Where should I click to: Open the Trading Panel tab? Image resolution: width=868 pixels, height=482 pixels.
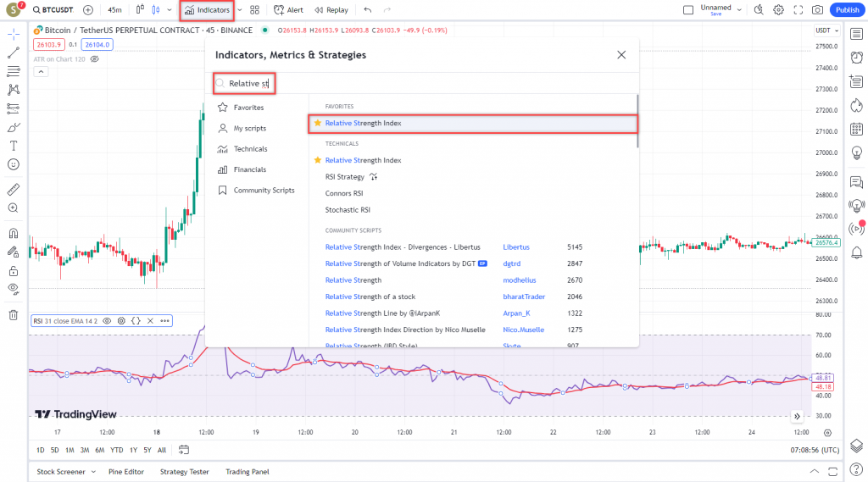248,472
